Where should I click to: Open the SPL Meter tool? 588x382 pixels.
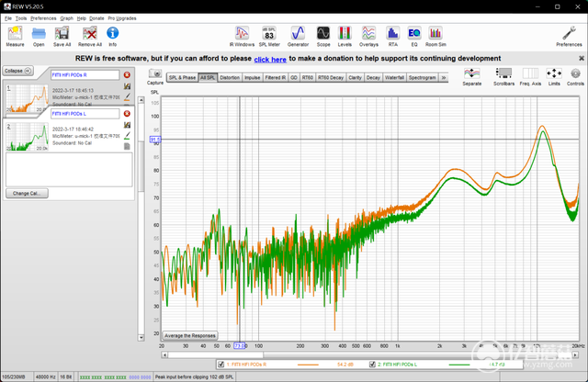[x=269, y=37]
